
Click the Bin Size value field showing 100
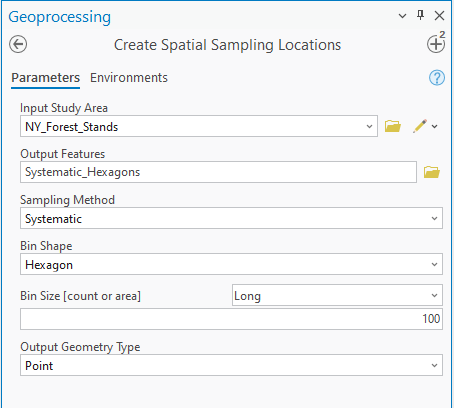tap(231, 319)
